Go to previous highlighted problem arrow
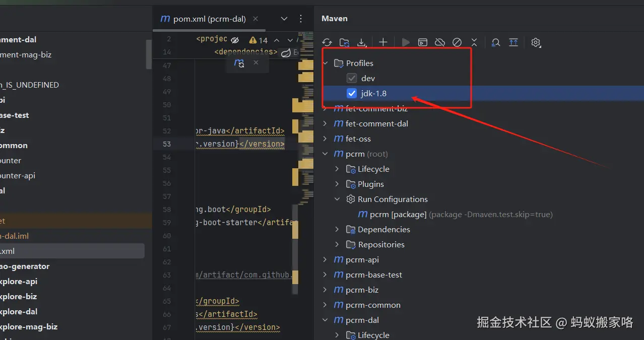The width and height of the screenshot is (644, 340). pos(277,40)
